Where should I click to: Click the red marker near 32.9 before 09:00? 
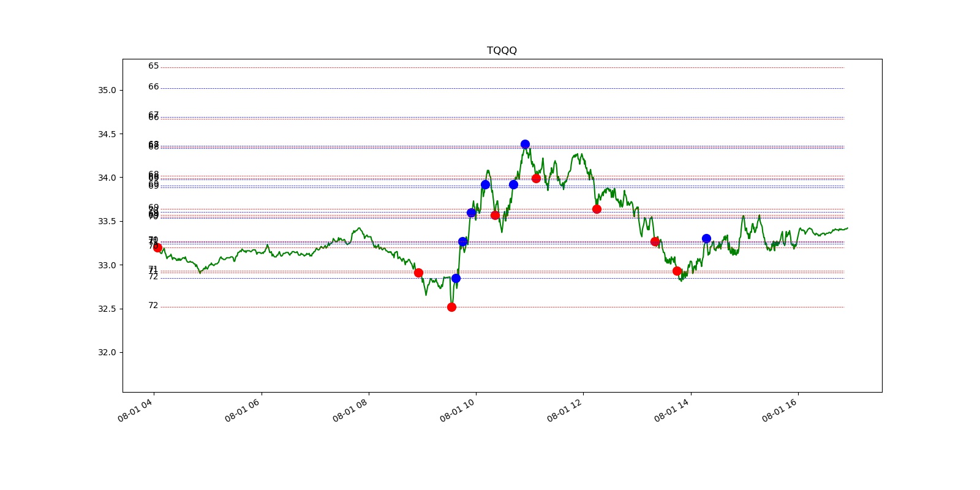418,273
